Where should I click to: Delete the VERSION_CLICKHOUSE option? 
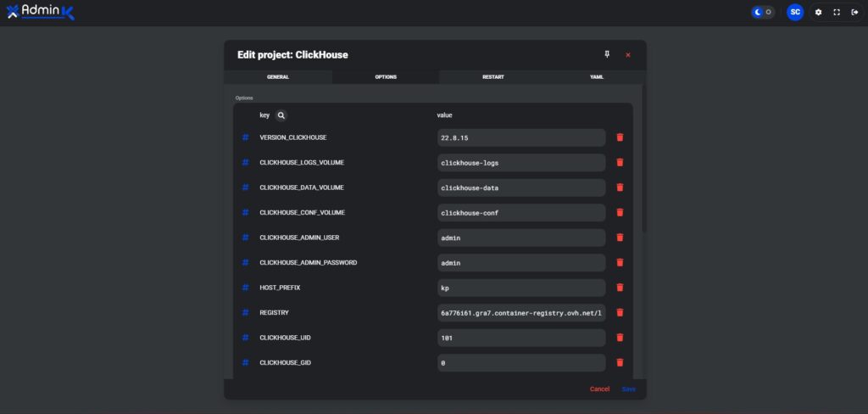(x=620, y=137)
